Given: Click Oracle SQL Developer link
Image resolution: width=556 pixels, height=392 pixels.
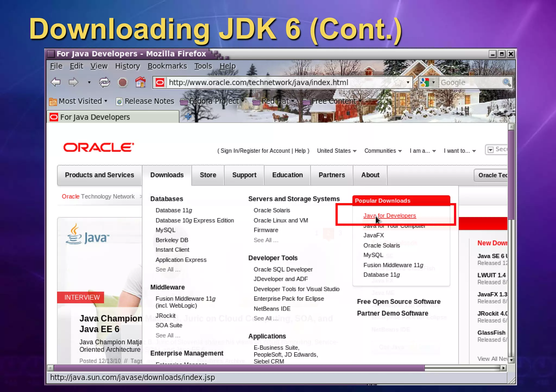Looking at the screenshot, I should pyautogui.click(x=283, y=270).
